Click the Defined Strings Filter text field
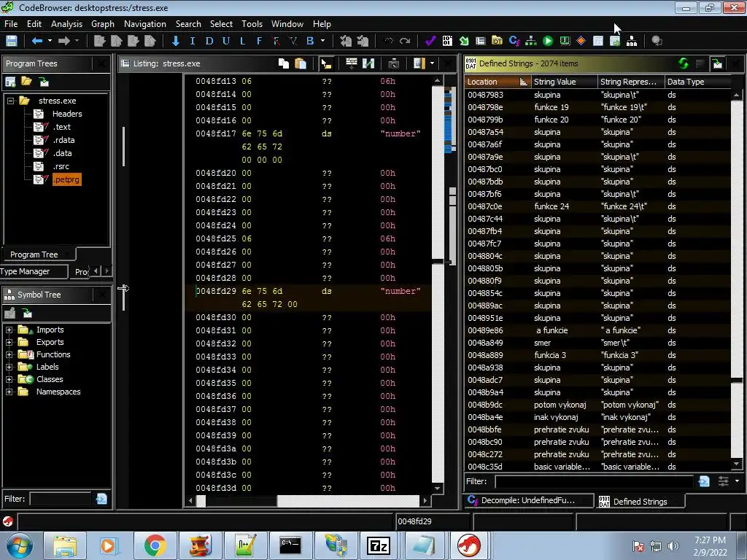 [x=594, y=481]
